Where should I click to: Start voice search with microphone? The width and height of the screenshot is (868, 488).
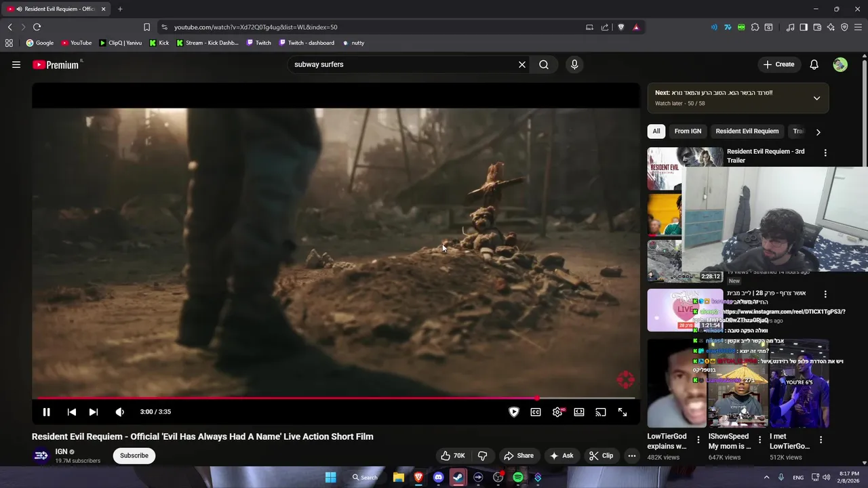[x=574, y=64]
